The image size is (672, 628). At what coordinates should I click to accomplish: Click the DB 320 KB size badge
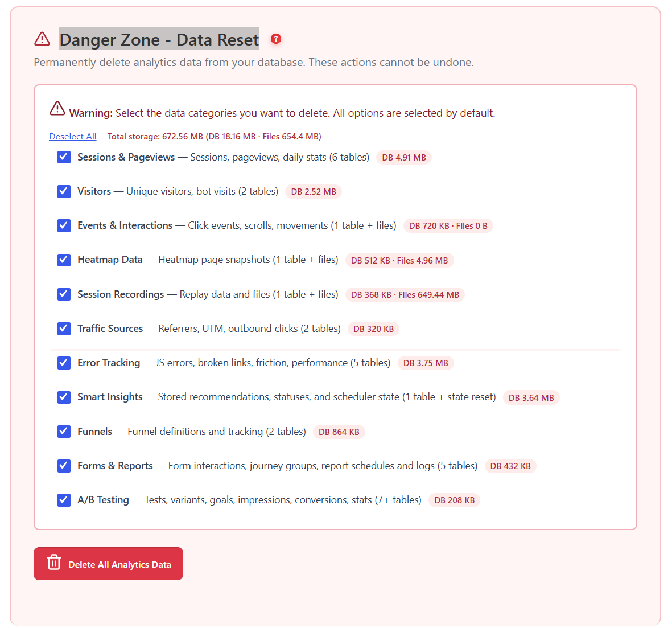(373, 329)
